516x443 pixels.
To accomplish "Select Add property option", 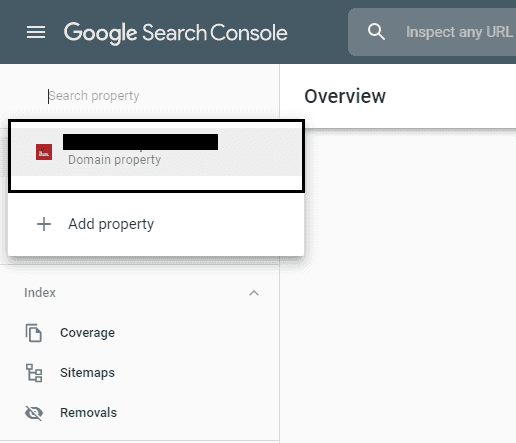I will tap(156, 224).
